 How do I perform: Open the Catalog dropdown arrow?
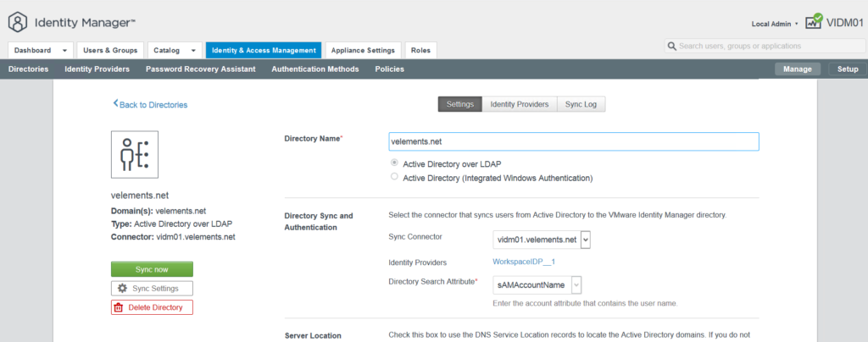pos(193,50)
